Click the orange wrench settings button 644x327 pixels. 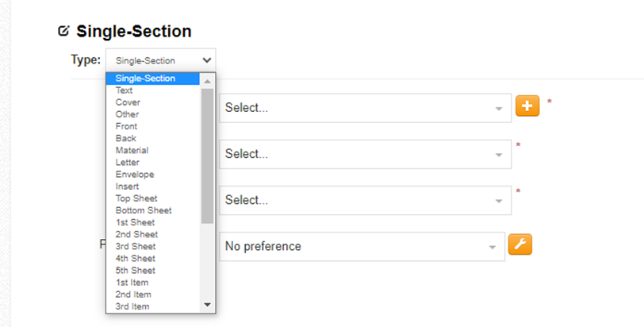coord(520,244)
